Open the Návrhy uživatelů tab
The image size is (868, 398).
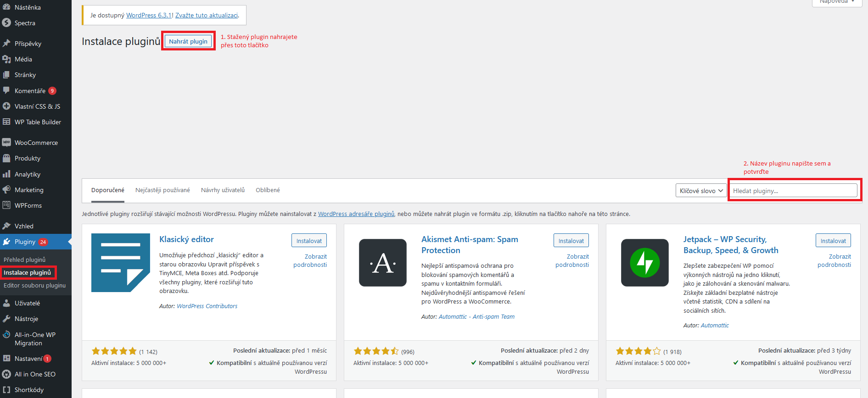point(223,190)
